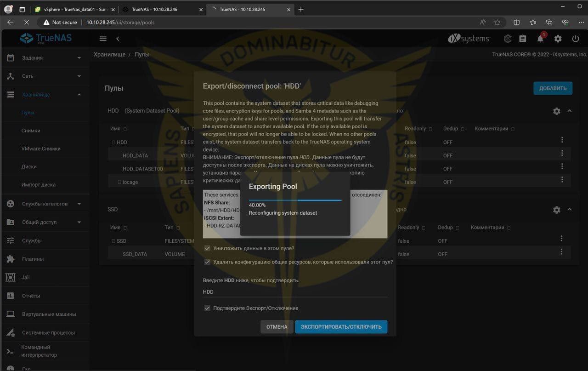
Task: Open the task manager clipboard icon
Action: click(522, 39)
